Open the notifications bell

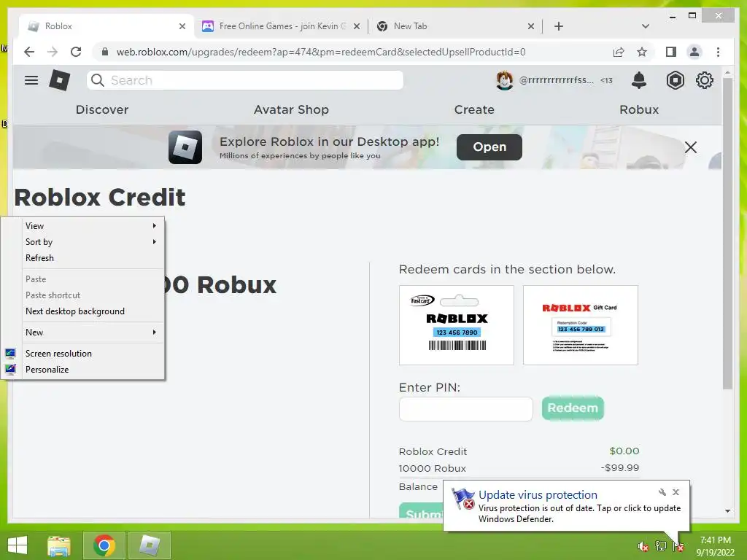pos(639,80)
